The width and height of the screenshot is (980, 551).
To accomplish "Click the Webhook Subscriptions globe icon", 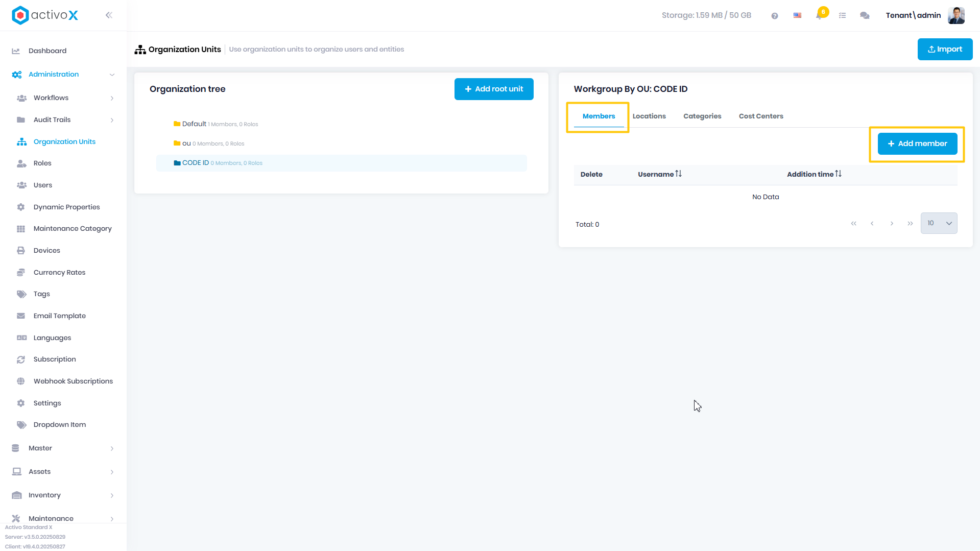I will click(x=21, y=381).
